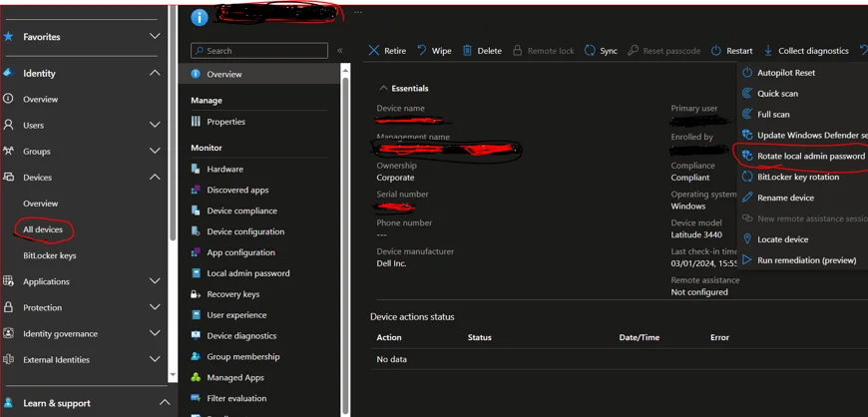Click the Delete trash icon
The height and width of the screenshot is (417, 868).
pos(467,51)
